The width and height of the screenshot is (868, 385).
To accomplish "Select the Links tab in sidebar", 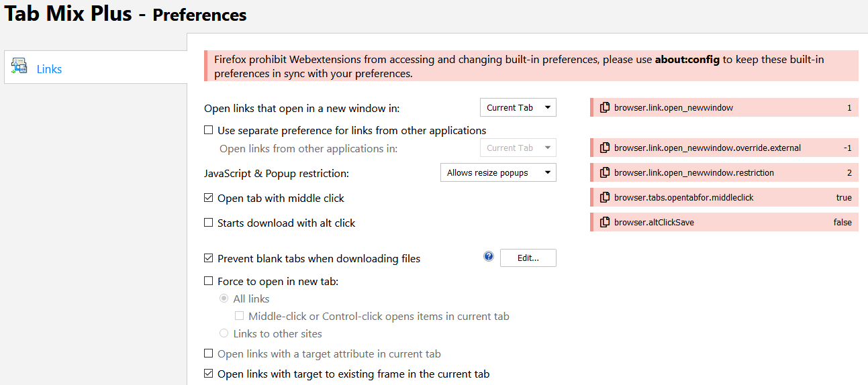I will click(49, 69).
